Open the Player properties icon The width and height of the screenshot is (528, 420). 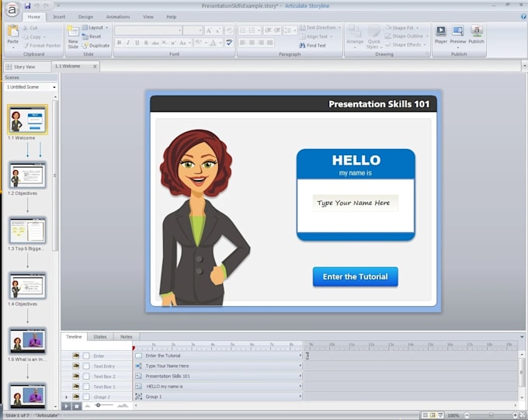[x=440, y=31]
